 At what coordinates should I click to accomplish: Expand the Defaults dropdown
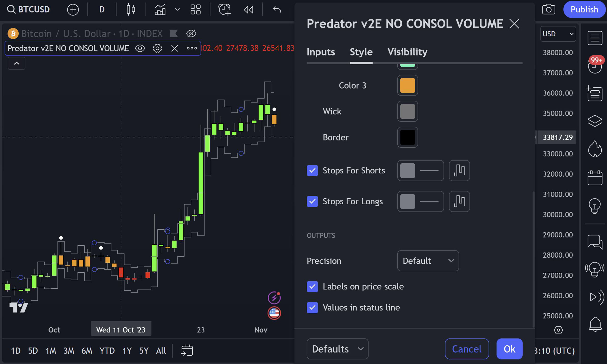click(x=337, y=349)
